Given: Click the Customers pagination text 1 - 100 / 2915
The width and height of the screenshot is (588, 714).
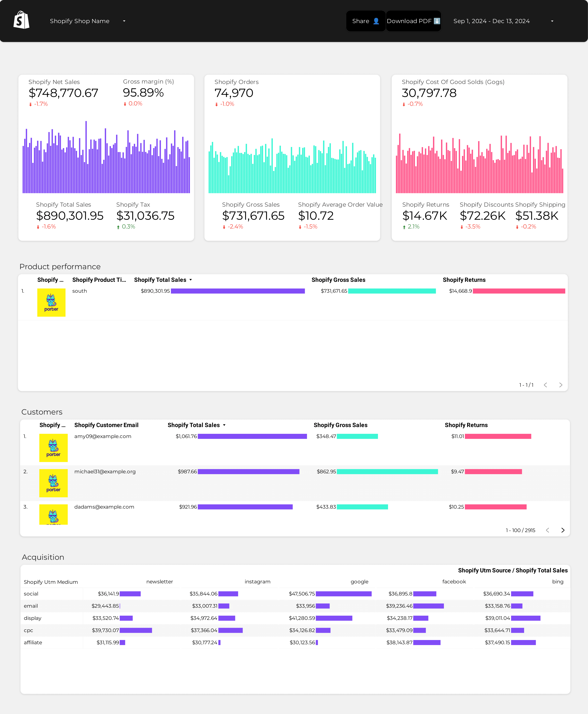Looking at the screenshot, I should click(x=520, y=530).
